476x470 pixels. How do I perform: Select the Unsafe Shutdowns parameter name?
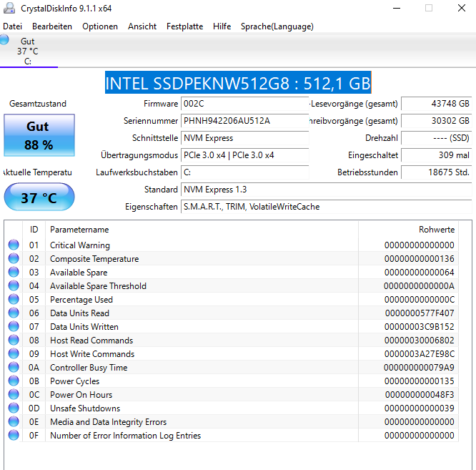(x=85, y=408)
